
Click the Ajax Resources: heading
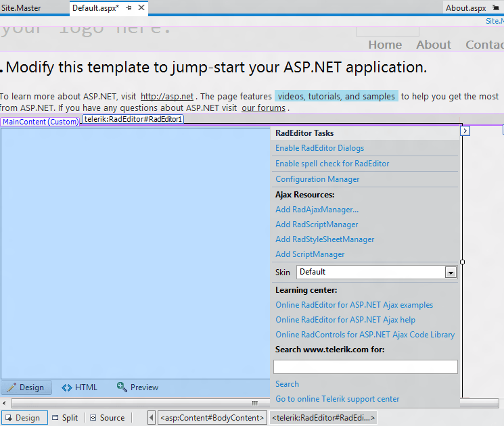tap(304, 195)
